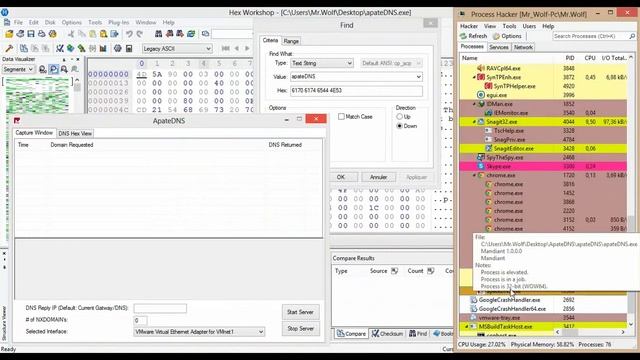The height and width of the screenshot is (360, 640).
Task: Select GoogleCrashHandler64.exe process row
Action: pyautogui.click(x=543, y=309)
